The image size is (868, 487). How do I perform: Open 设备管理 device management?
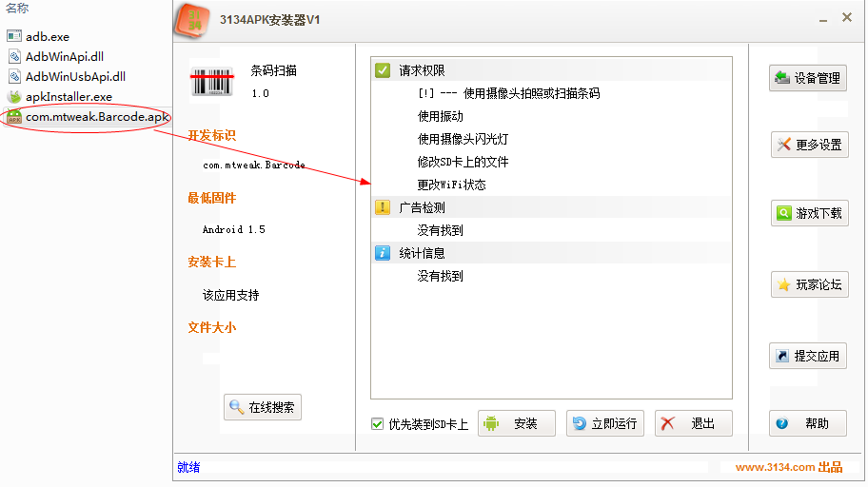pos(808,78)
